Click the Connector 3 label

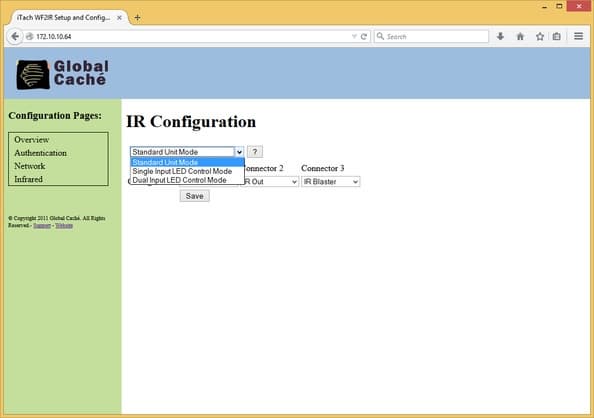(322, 168)
